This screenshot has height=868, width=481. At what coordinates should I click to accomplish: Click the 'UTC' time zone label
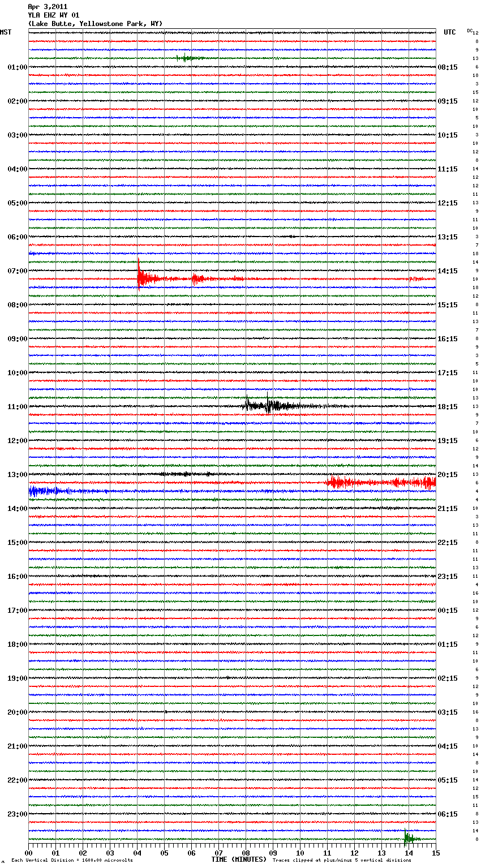(x=450, y=32)
